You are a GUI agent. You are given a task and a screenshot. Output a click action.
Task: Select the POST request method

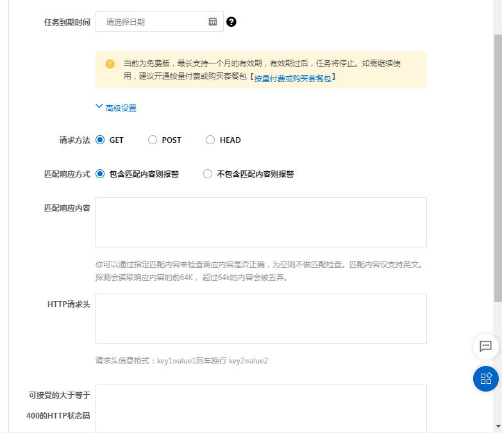[x=153, y=140]
